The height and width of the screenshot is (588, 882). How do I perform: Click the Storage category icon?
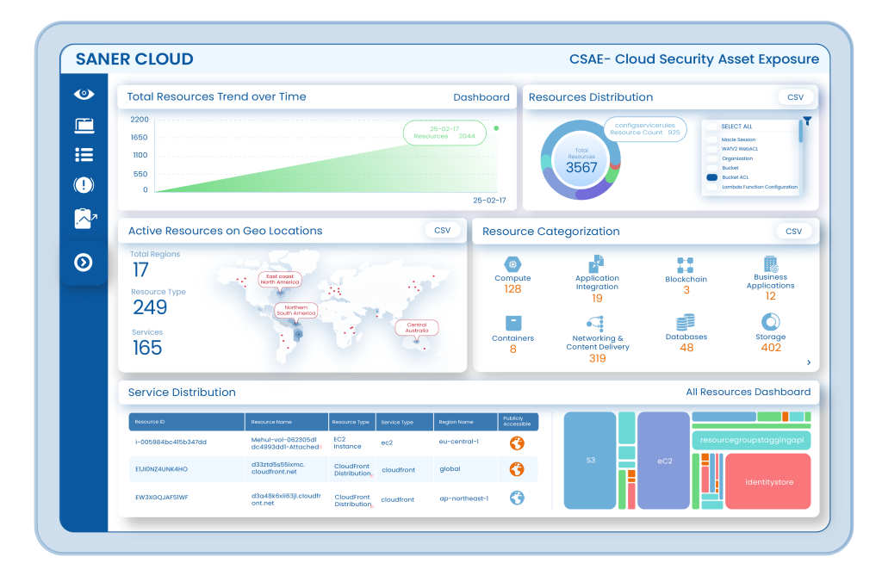[771, 322]
